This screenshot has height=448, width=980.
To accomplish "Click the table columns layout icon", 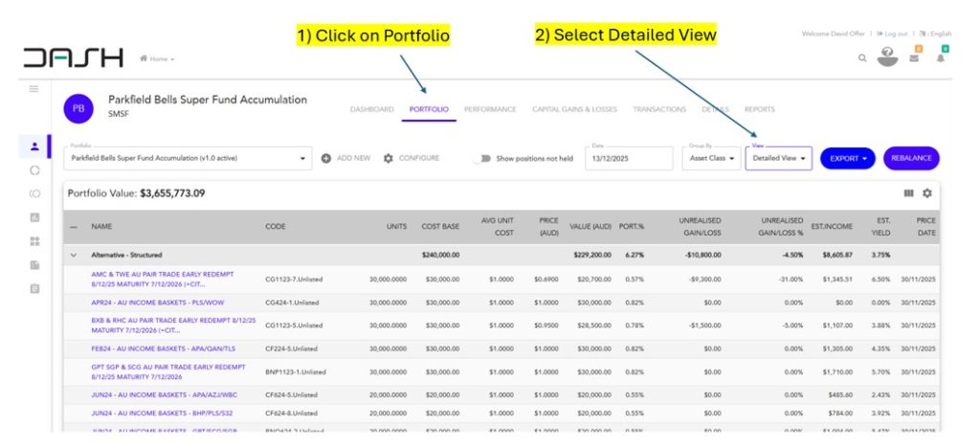I will tap(908, 193).
